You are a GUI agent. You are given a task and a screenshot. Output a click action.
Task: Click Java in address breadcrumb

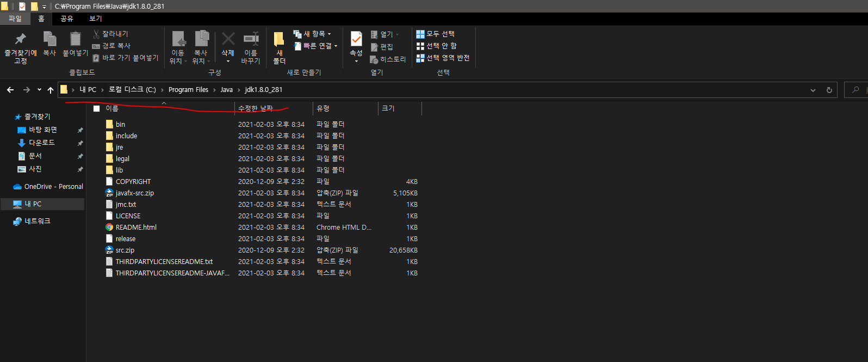coord(226,90)
